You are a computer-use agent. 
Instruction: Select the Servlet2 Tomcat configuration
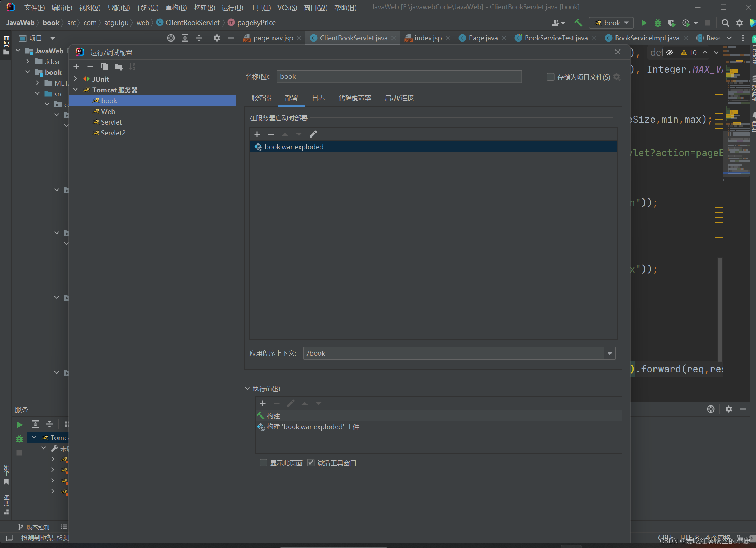(x=113, y=133)
